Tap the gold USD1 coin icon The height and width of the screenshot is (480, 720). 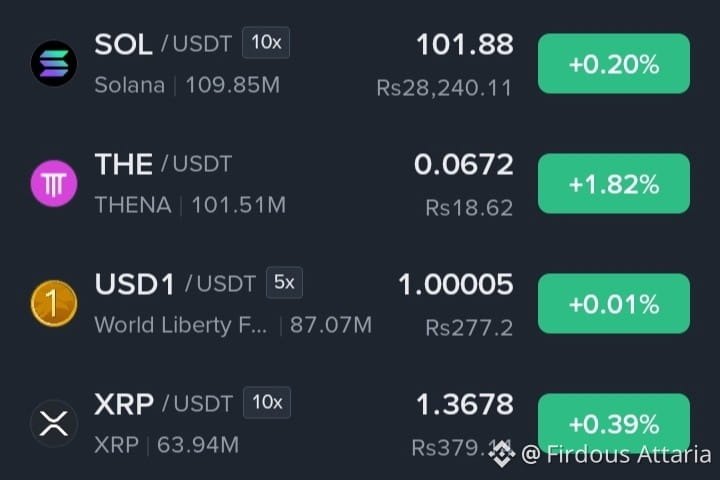pyautogui.click(x=54, y=303)
